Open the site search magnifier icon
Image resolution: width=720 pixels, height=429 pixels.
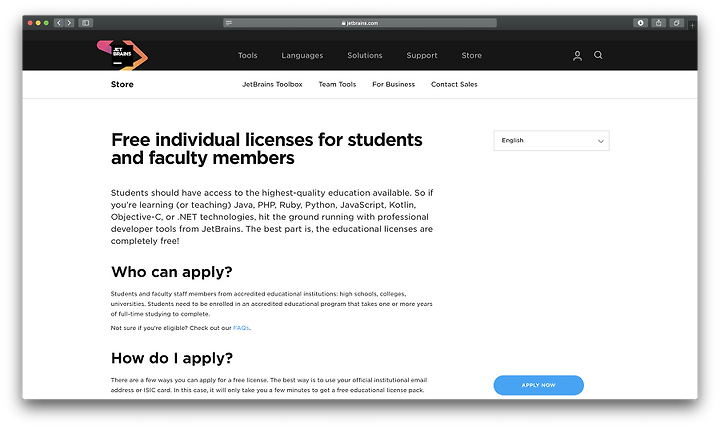pos(598,55)
